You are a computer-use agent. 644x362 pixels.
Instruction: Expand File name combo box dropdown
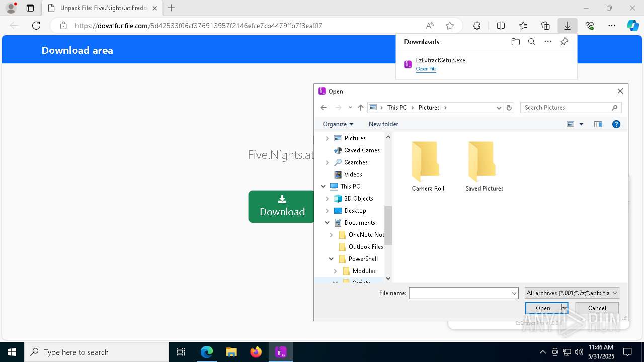point(514,293)
